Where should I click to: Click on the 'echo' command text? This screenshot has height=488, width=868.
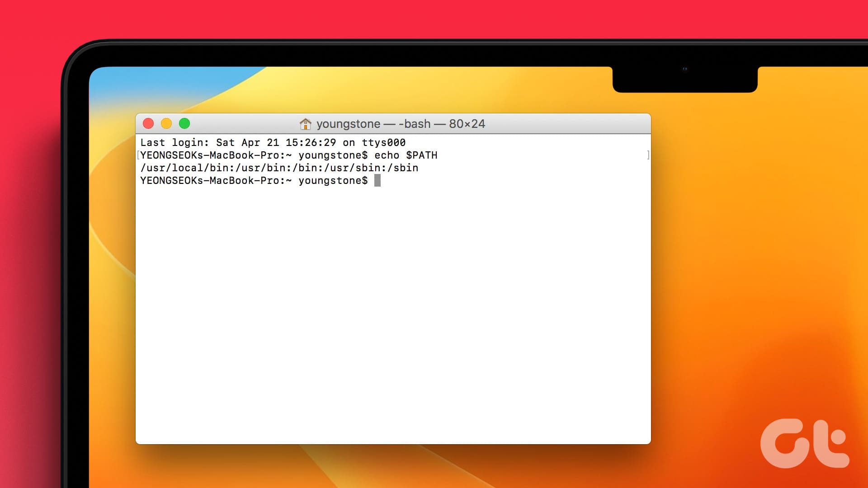tap(387, 155)
